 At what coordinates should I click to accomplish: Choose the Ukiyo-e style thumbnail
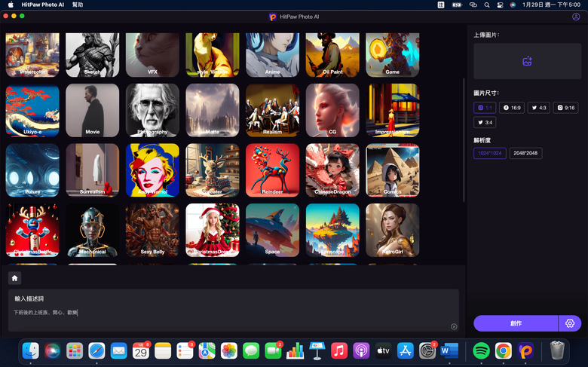tap(32, 110)
